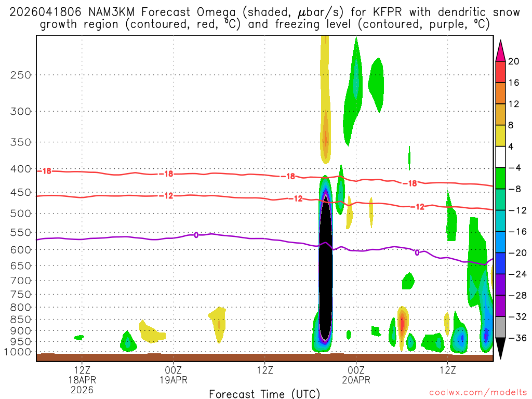Click the 'Forecast Time (UTC)' axis title
This screenshot has height=399, width=532.
click(264, 394)
